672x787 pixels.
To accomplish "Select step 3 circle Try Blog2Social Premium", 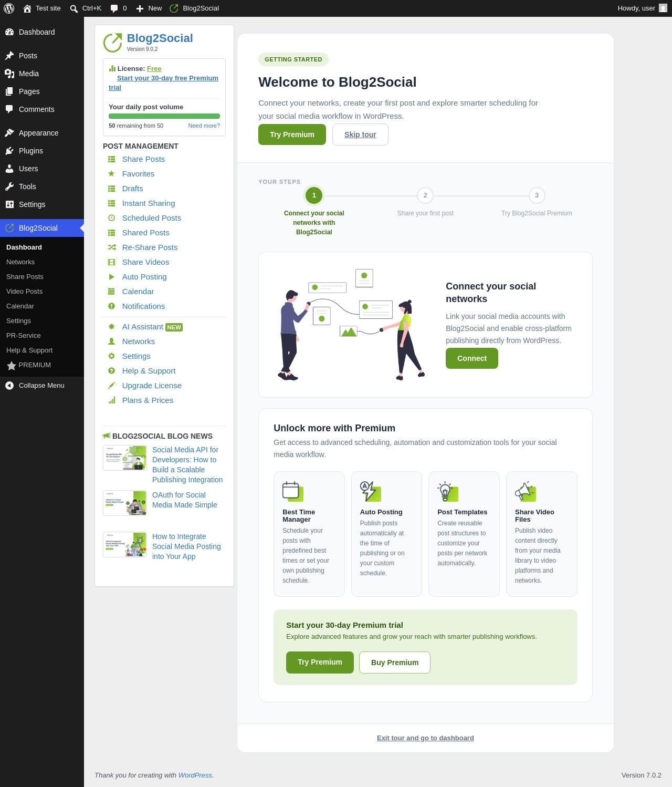I will [537, 195].
